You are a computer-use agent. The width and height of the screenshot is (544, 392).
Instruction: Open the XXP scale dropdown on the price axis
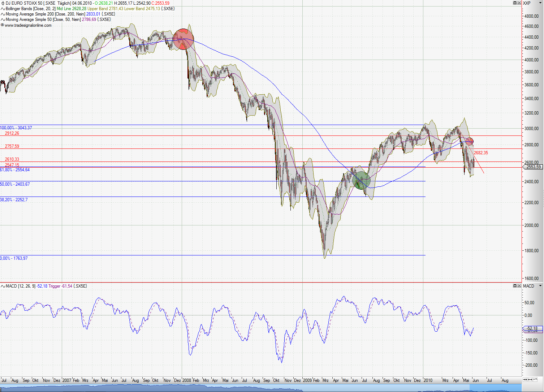(x=540, y=3)
